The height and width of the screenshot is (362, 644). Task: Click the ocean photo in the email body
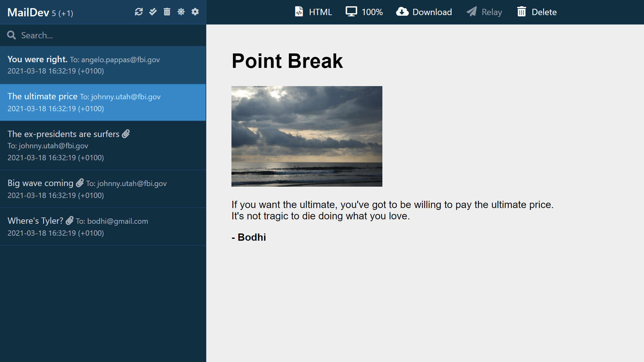(307, 136)
